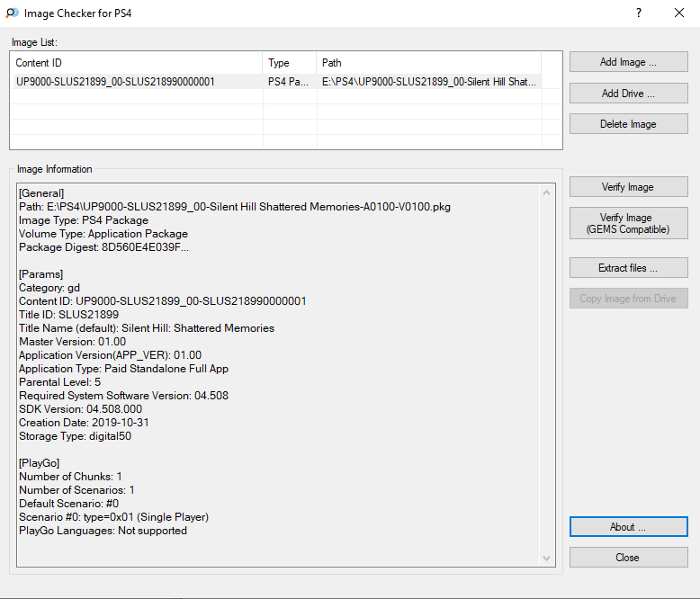Click Application Type: Paid Standalone Full App
The height and width of the screenshot is (599, 700).
pos(123,368)
